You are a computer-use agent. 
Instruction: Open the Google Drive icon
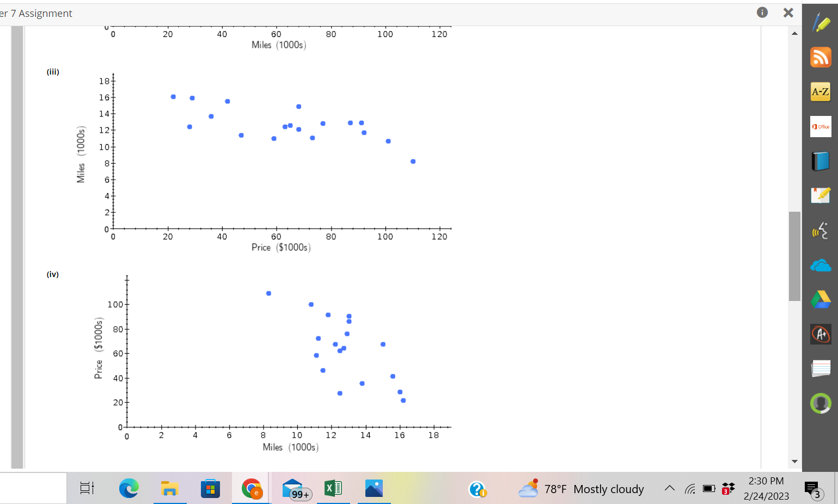pos(821,299)
